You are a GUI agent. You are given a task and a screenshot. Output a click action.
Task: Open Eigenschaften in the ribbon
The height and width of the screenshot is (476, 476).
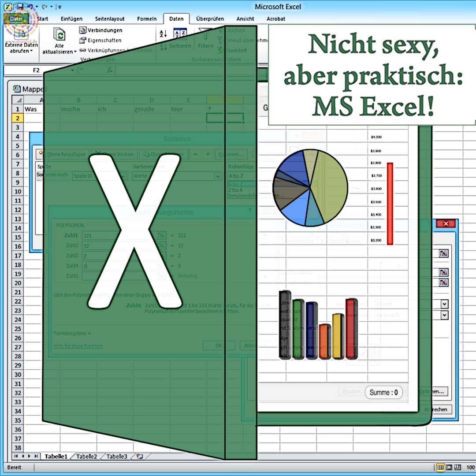click(x=100, y=40)
